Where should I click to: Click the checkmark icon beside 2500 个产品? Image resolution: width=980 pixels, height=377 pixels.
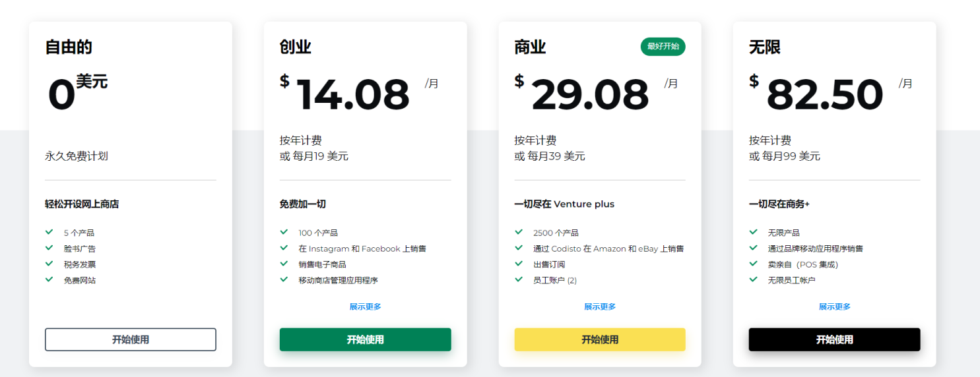click(x=519, y=232)
